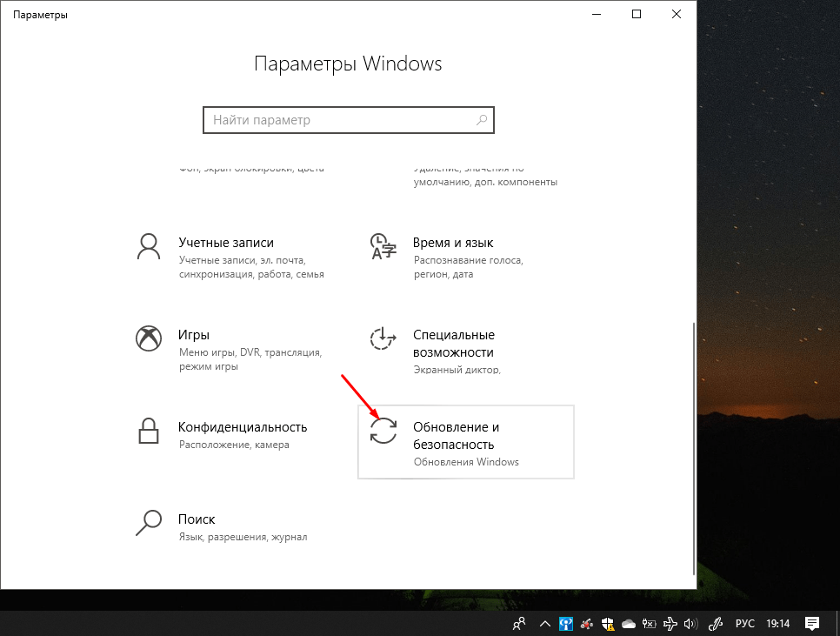Click the battery power tray icon
The image size is (840, 636).
tap(650, 624)
